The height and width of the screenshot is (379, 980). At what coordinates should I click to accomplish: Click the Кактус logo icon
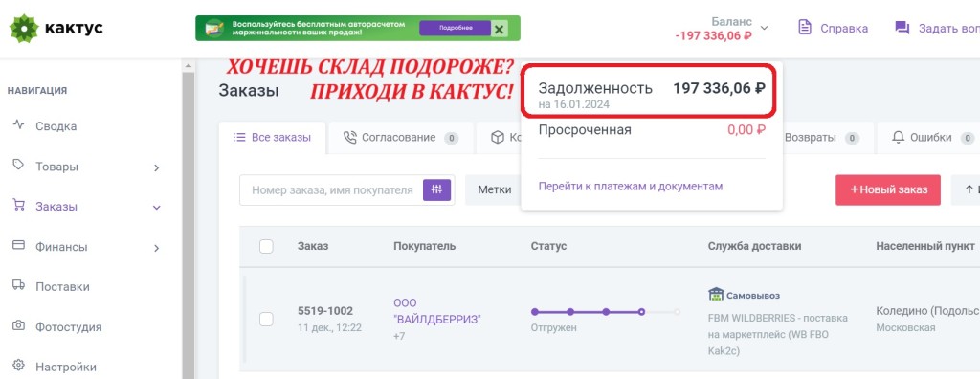(x=24, y=28)
